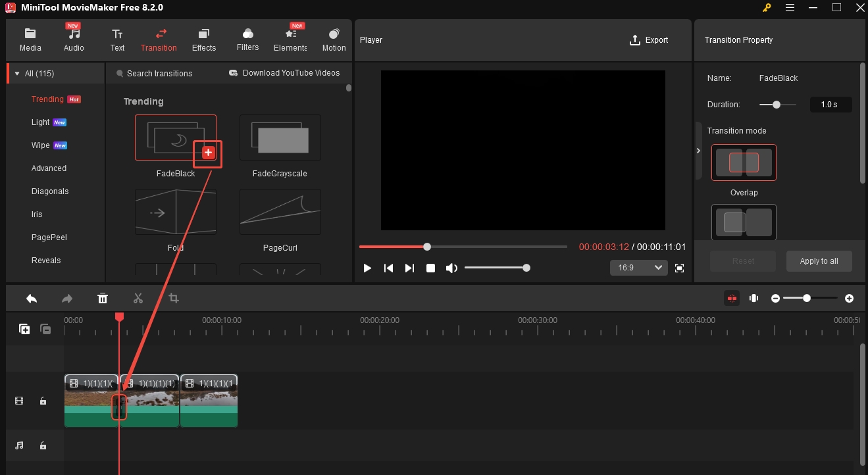Toggle lock on the video track
The image size is (868, 475).
[43, 401]
